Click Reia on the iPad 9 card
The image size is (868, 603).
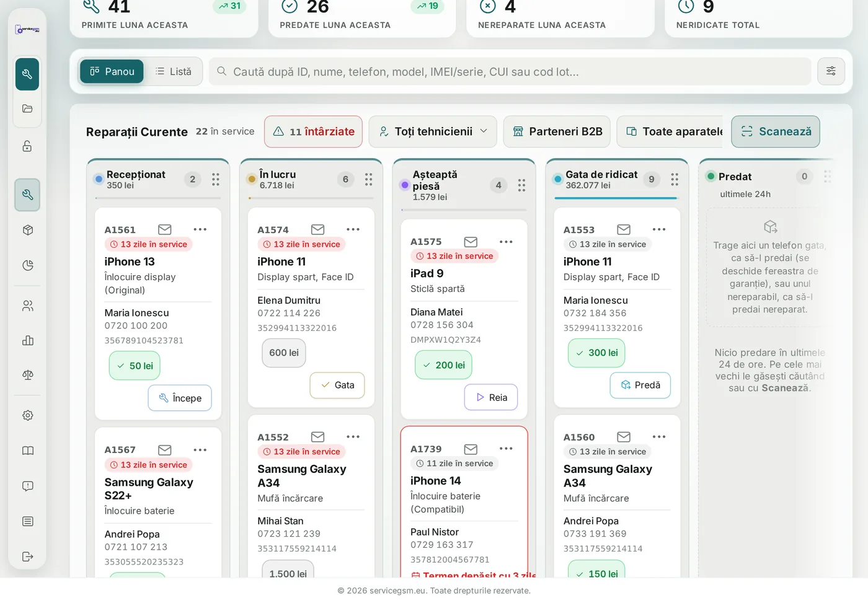click(x=491, y=397)
